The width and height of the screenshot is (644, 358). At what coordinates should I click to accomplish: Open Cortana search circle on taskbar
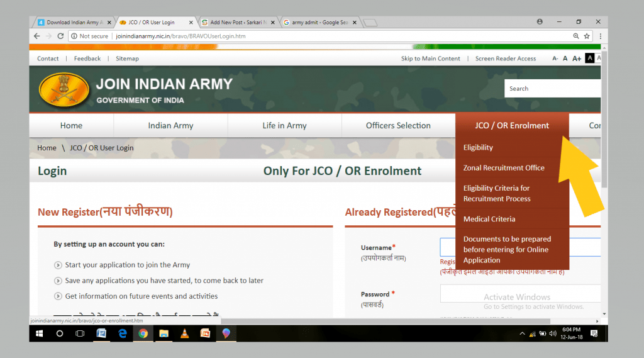pos(60,333)
